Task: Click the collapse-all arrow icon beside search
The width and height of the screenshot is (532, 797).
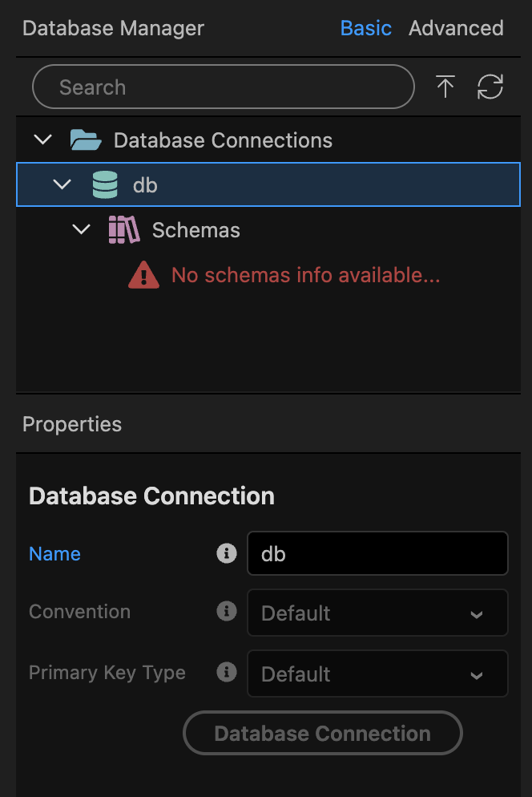Action: 445,87
